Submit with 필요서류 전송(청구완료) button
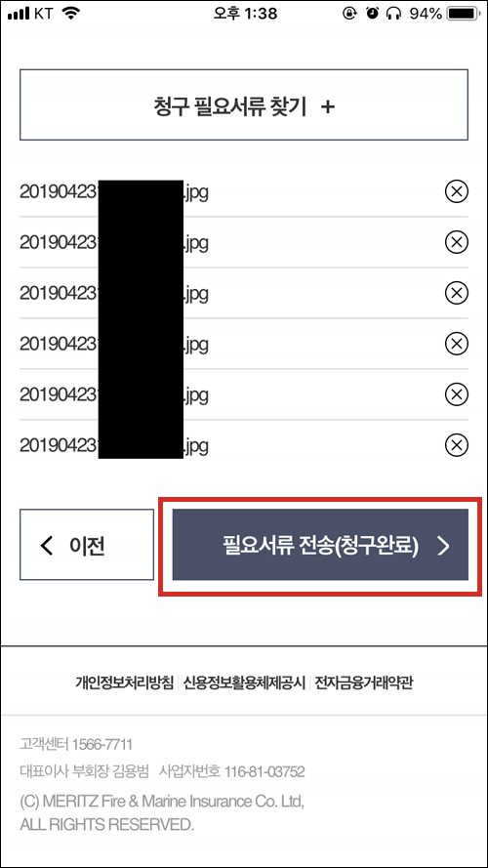 point(320,545)
